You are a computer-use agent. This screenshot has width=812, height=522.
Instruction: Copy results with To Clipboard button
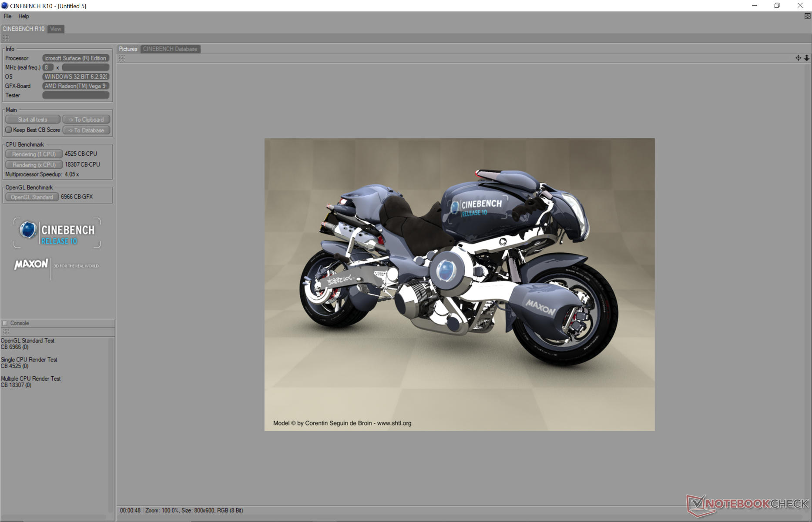pos(86,120)
